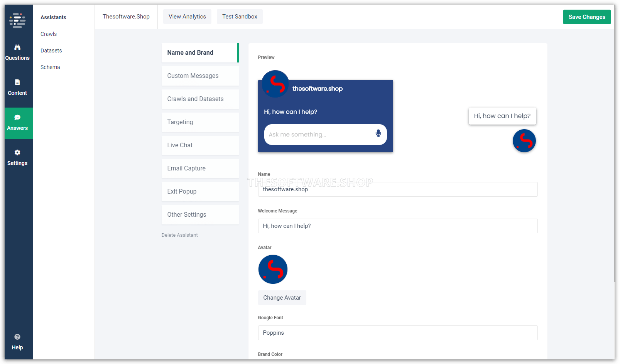Select the Targeting tab

[200, 122]
